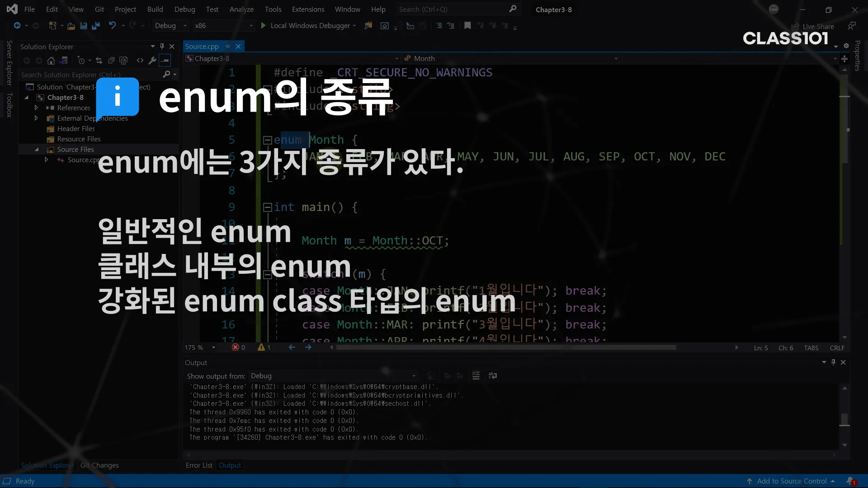Toggle word wrap in the Output panel

pos(493,375)
